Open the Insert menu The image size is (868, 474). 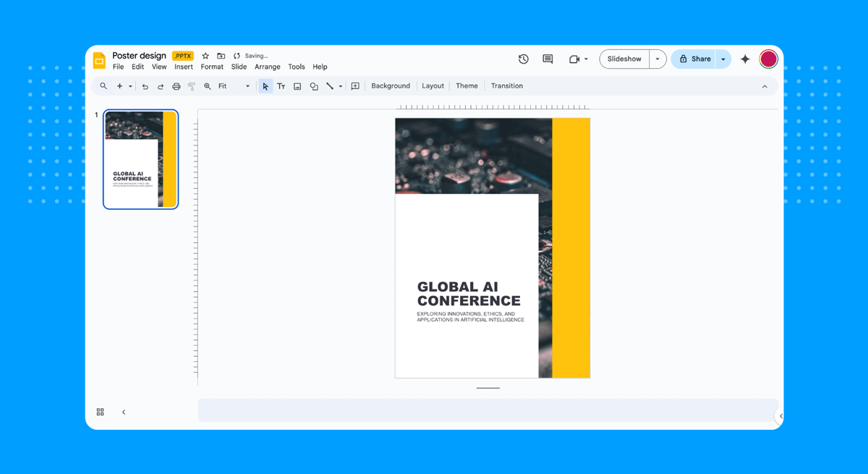pyautogui.click(x=184, y=67)
